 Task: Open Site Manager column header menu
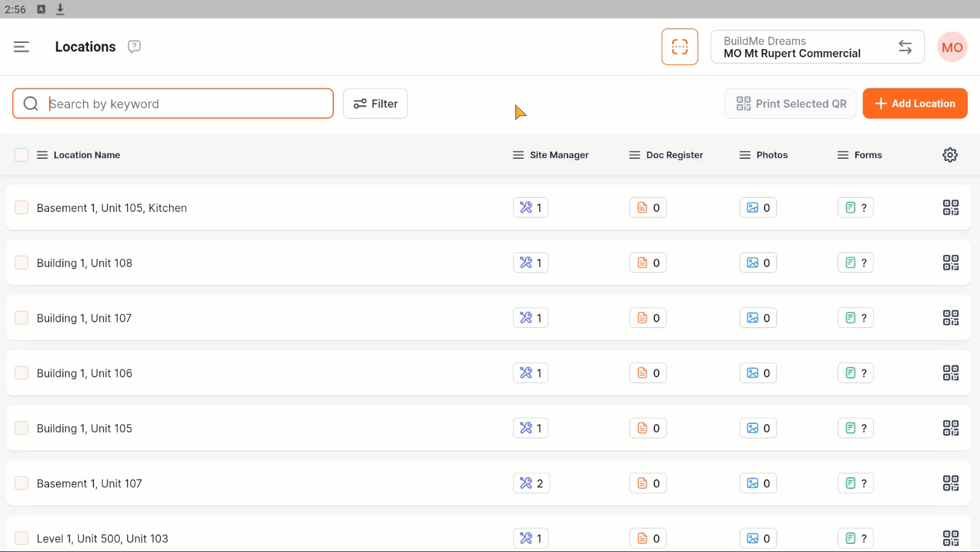[x=518, y=155]
